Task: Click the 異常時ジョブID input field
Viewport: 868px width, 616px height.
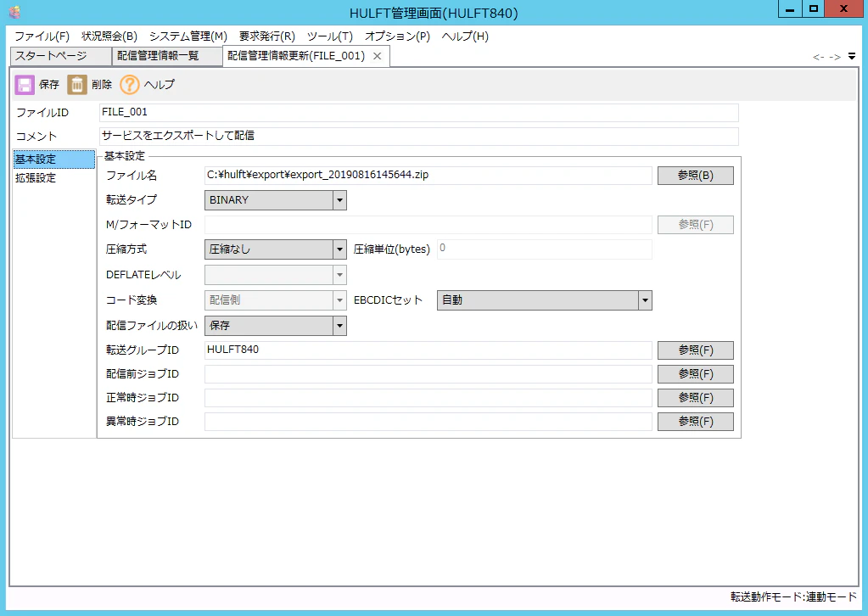Action: point(428,422)
